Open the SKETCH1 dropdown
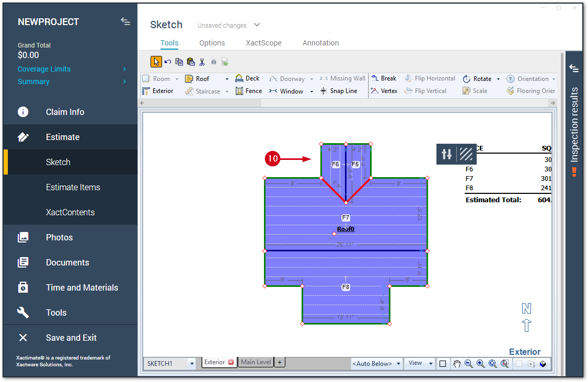The height and width of the screenshot is (382, 588). (192, 364)
